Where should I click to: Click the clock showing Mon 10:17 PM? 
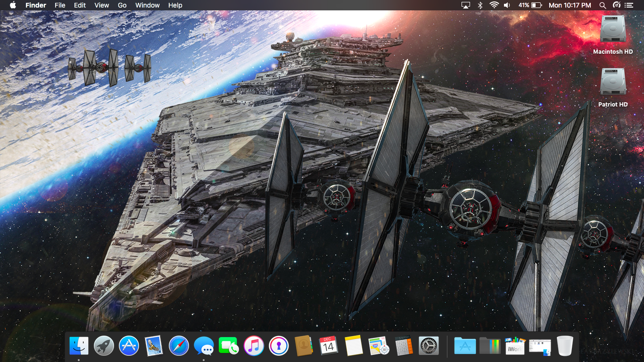point(570,5)
